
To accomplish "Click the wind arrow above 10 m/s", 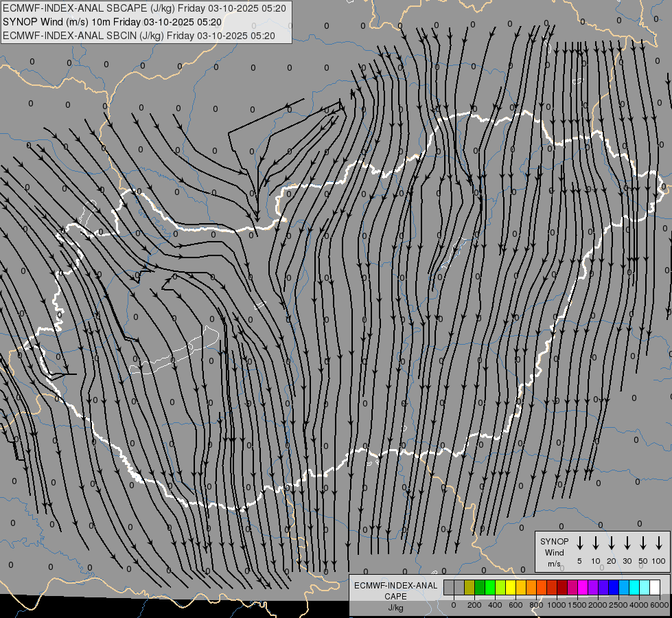I will click(x=595, y=542).
